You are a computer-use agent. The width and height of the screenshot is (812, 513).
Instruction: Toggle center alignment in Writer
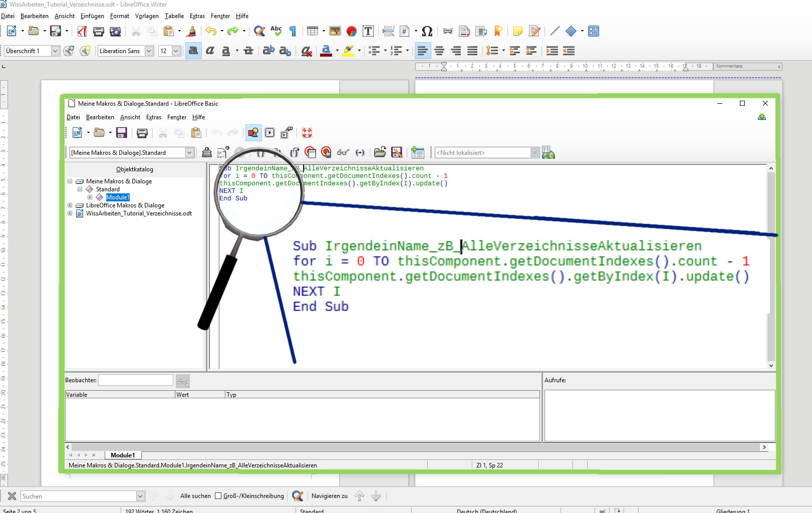pyautogui.click(x=439, y=51)
